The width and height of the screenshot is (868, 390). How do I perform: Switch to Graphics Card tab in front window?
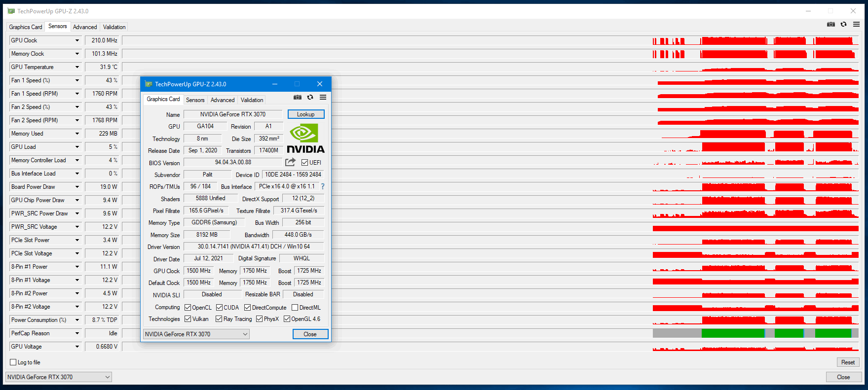coord(163,99)
